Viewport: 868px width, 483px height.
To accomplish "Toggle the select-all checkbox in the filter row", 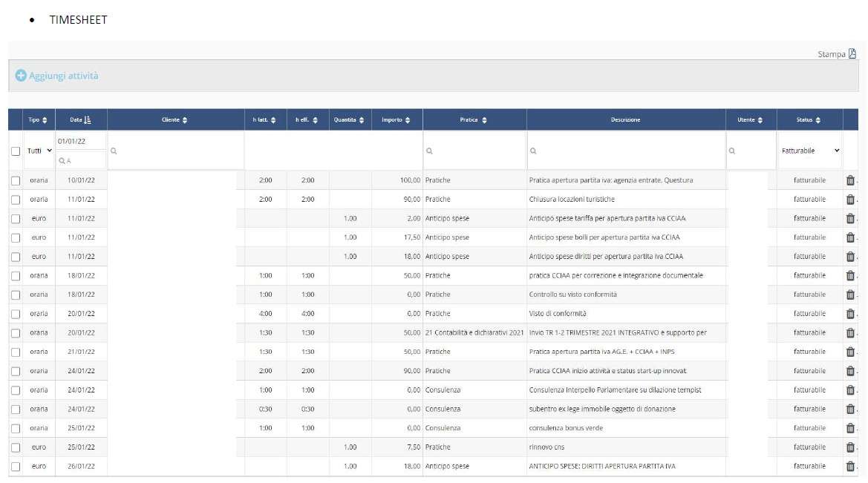I will coord(16,151).
